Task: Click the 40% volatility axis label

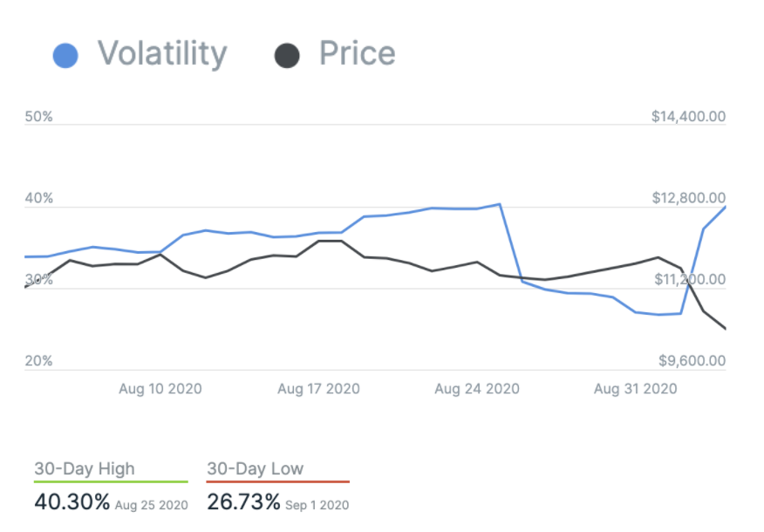Action: (x=39, y=199)
